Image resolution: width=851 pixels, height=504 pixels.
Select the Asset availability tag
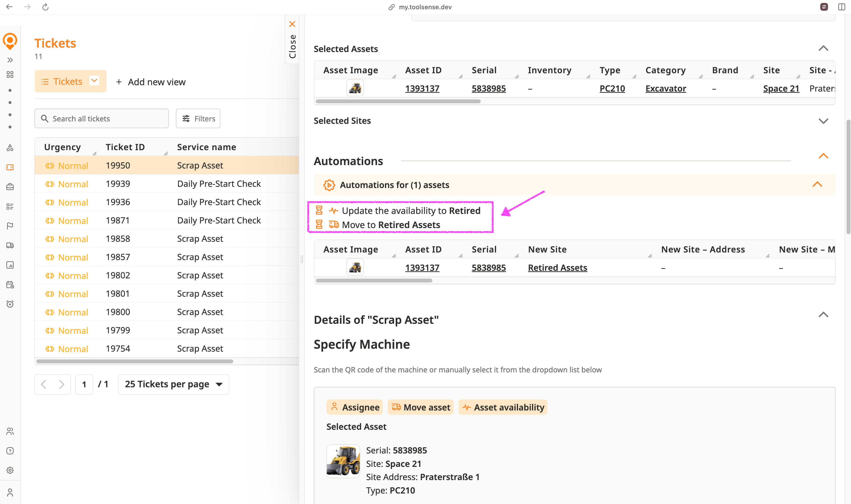pyautogui.click(x=503, y=407)
